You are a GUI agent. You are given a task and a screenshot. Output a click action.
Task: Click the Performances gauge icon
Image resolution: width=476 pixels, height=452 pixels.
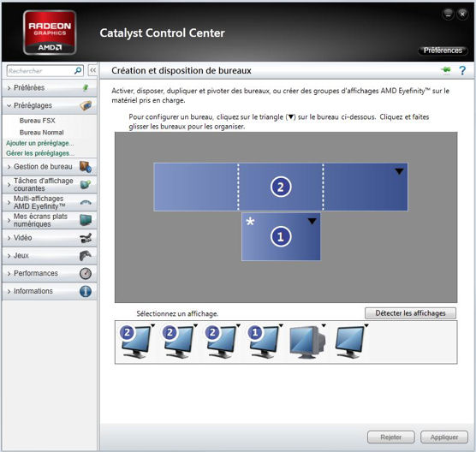click(x=86, y=273)
